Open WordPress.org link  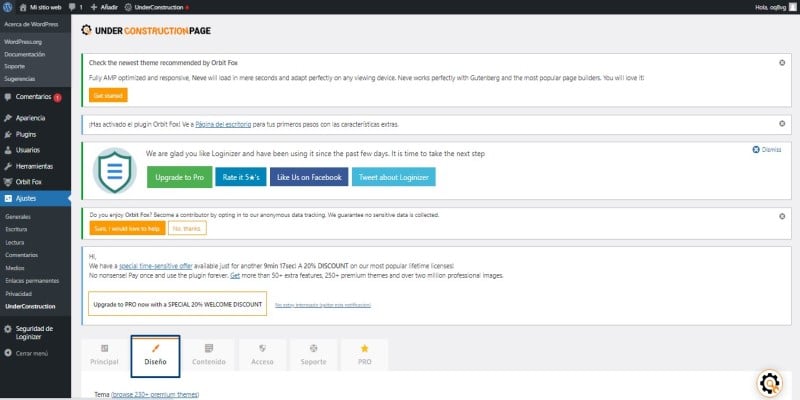(23, 42)
